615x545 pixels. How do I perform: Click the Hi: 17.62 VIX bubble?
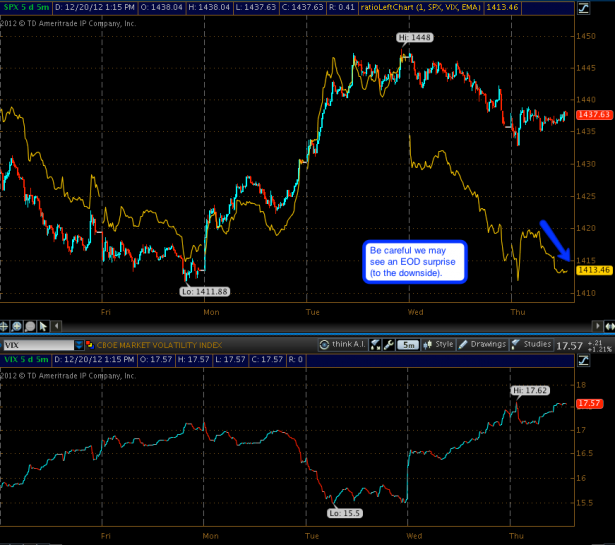coord(530,391)
